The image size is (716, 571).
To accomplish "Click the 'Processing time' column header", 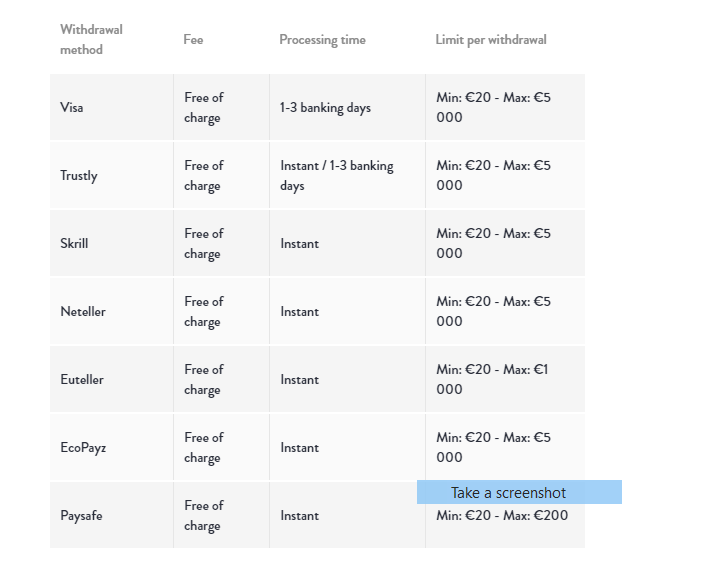I will (322, 40).
